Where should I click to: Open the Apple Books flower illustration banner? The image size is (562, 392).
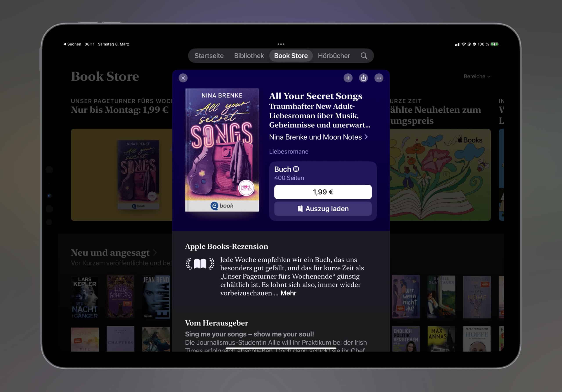pos(440,175)
